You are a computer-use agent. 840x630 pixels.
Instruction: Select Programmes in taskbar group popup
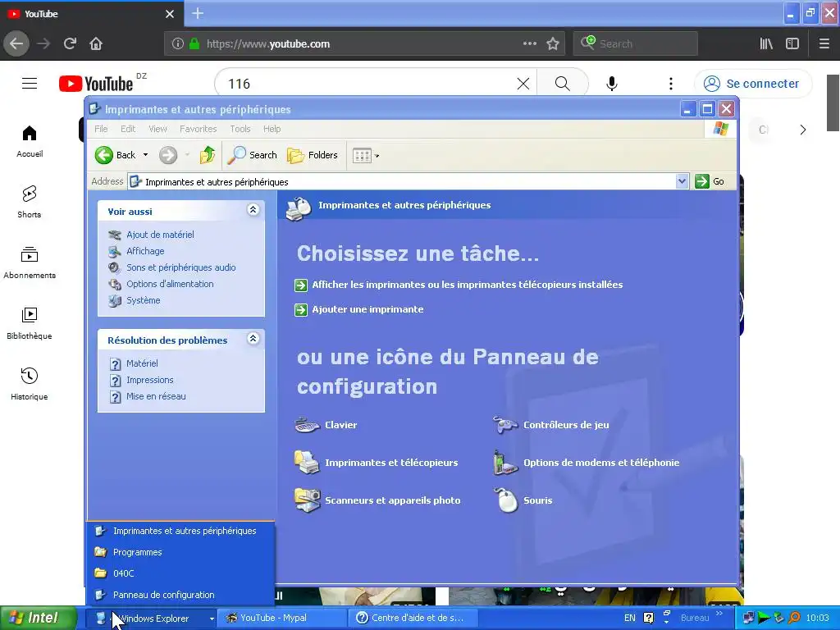180,552
